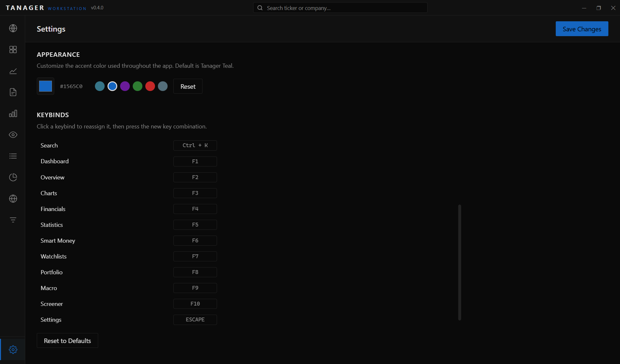Reassign the Overview keybind F2
This screenshot has height=364, width=620.
click(195, 177)
